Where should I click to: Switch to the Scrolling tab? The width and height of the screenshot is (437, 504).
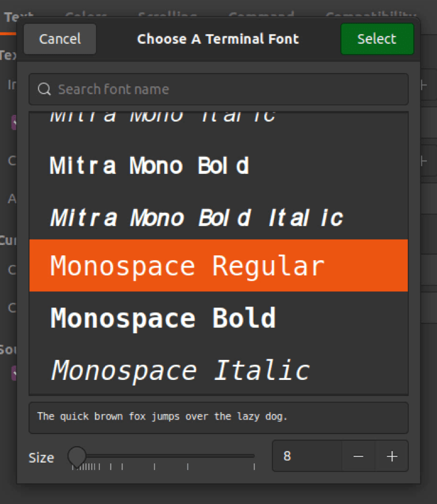pyautogui.click(x=167, y=16)
